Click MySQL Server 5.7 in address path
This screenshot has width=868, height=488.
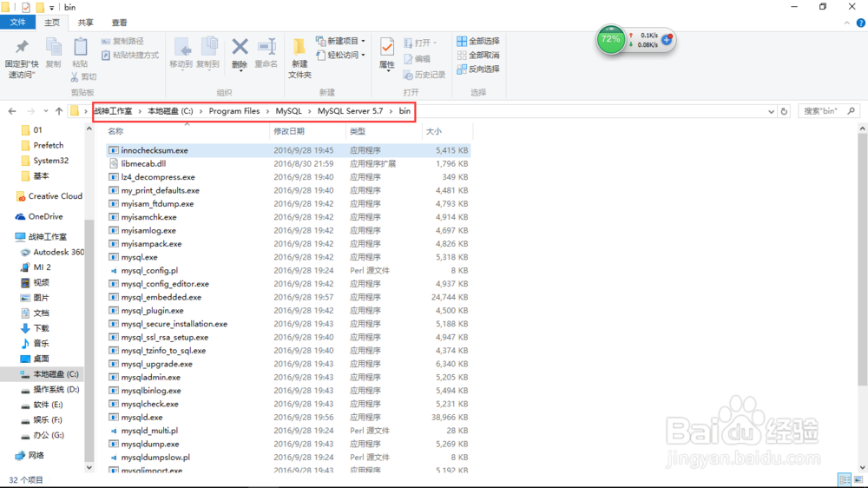click(x=350, y=111)
